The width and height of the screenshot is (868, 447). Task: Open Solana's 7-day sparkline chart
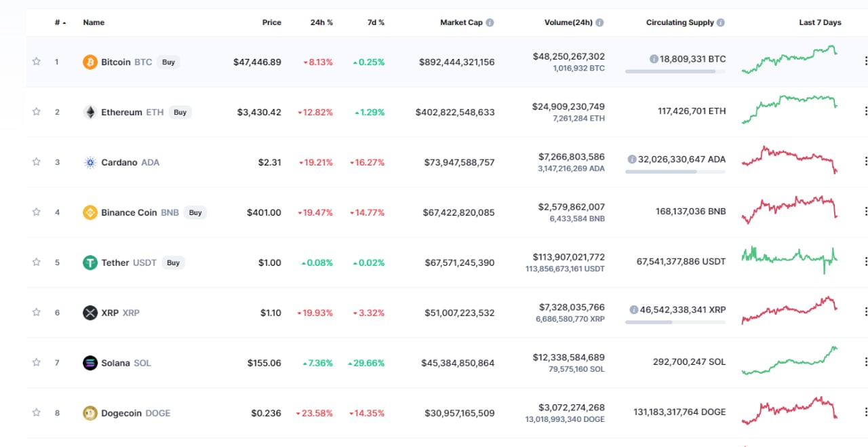click(789, 361)
